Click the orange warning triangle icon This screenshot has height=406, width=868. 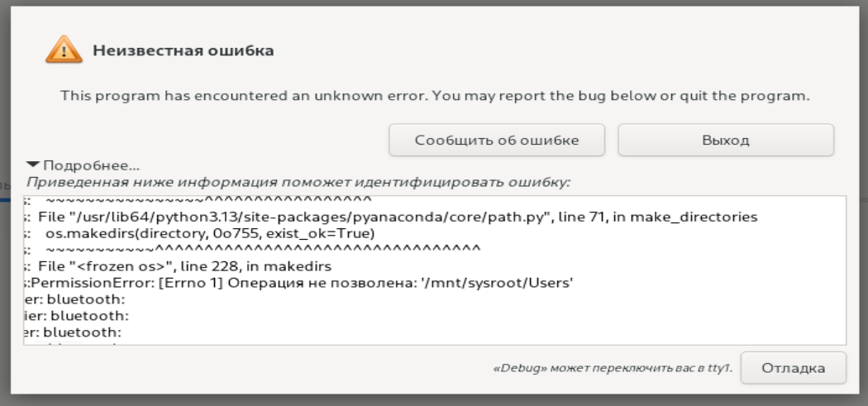coord(60,52)
